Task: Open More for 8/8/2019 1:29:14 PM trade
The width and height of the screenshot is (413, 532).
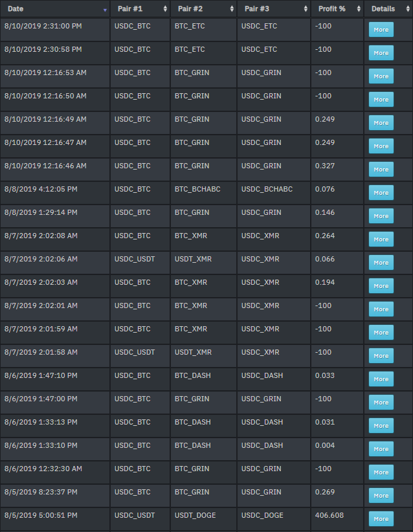Action: click(381, 216)
